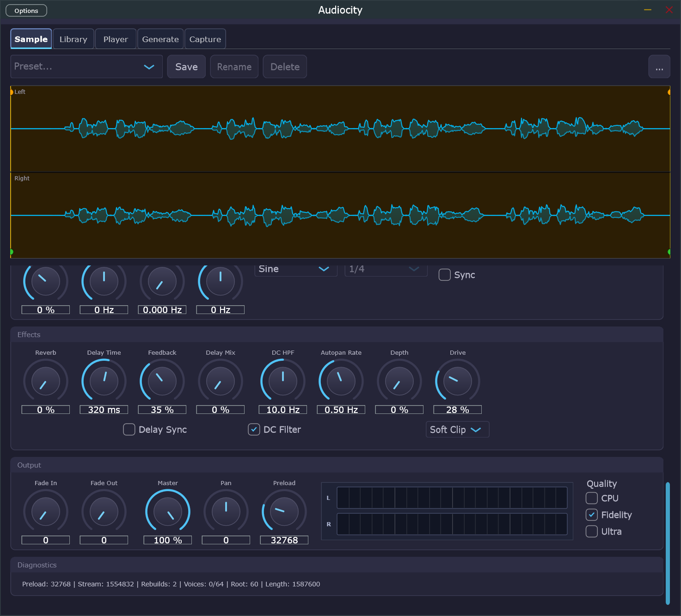Click the Delete preset button

(285, 67)
